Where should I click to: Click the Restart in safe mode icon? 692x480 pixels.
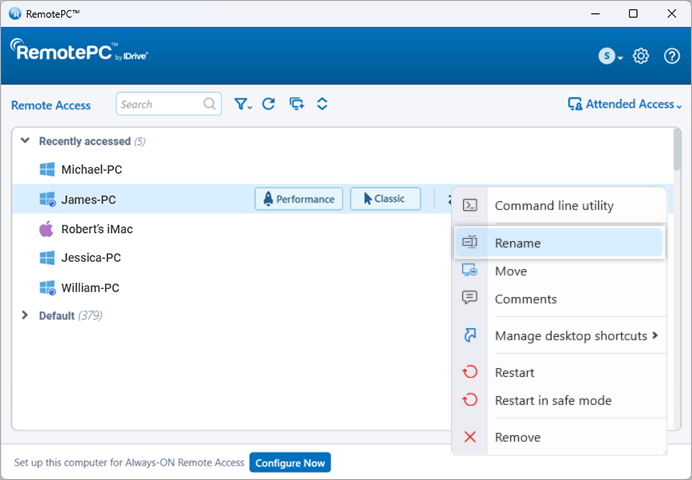(x=470, y=400)
